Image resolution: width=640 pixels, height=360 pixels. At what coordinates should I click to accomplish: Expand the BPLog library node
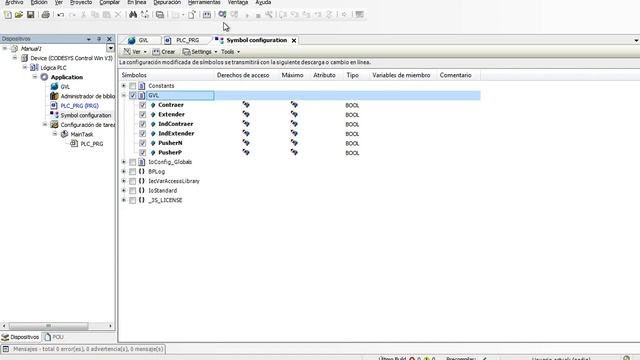point(124,171)
